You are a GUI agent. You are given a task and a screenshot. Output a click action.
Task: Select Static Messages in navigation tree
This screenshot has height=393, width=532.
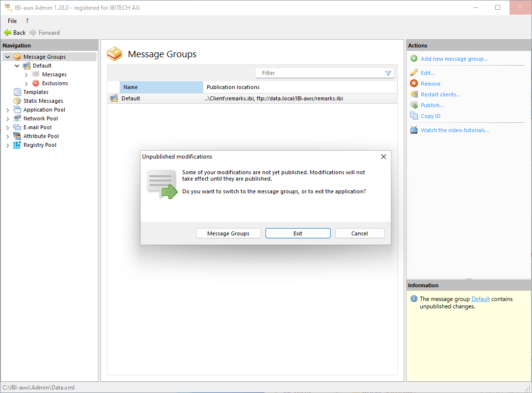coord(43,101)
